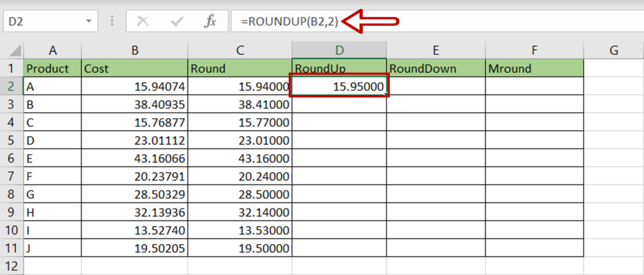
Task: Select cell with value 15.76877
Action: [x=135, y=122]
